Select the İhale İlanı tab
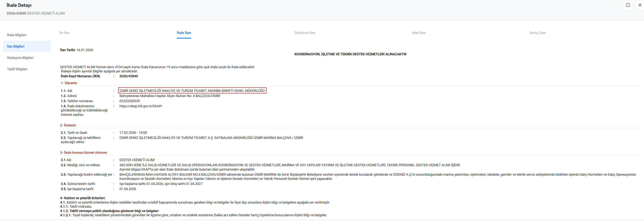Viewport: 644px width, 221px height. 184,33
